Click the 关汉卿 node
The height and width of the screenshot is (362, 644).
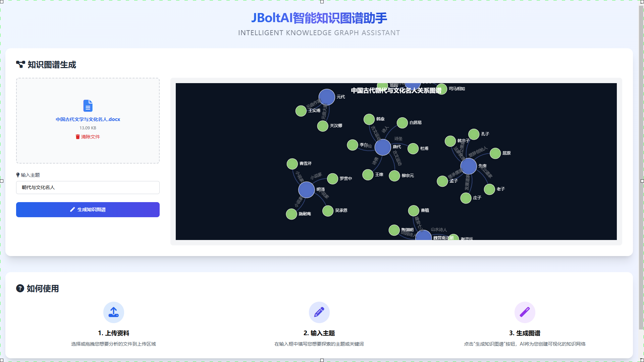click(323, 126)
